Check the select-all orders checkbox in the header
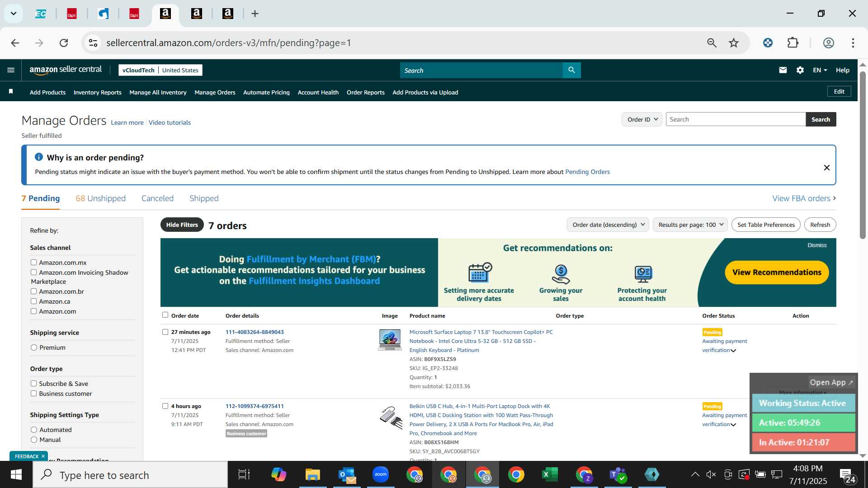 pyautogui.click(x=165, y=315)
